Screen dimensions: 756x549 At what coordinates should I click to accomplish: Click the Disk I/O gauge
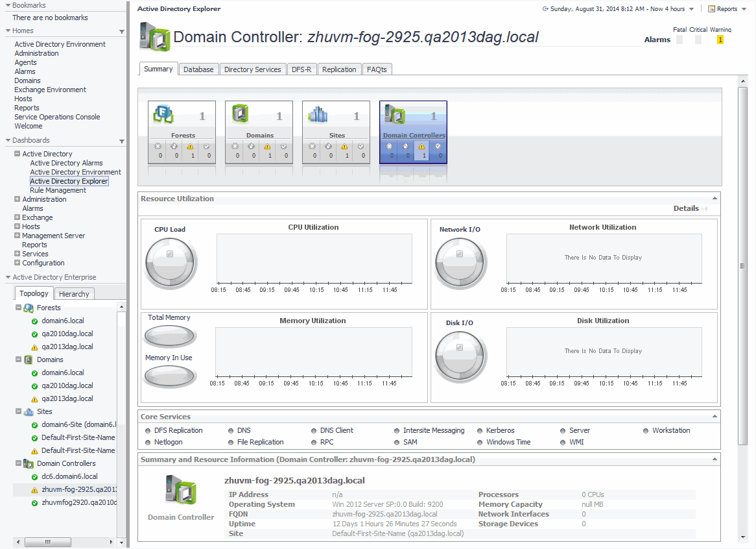point(459,357)
